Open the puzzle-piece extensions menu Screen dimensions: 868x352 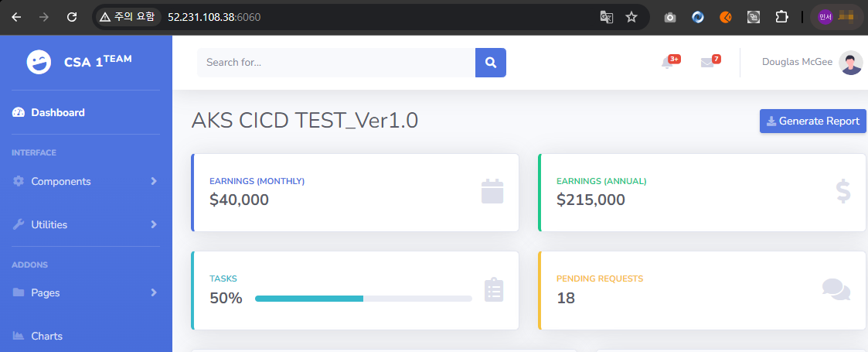(x=781, y=17)
